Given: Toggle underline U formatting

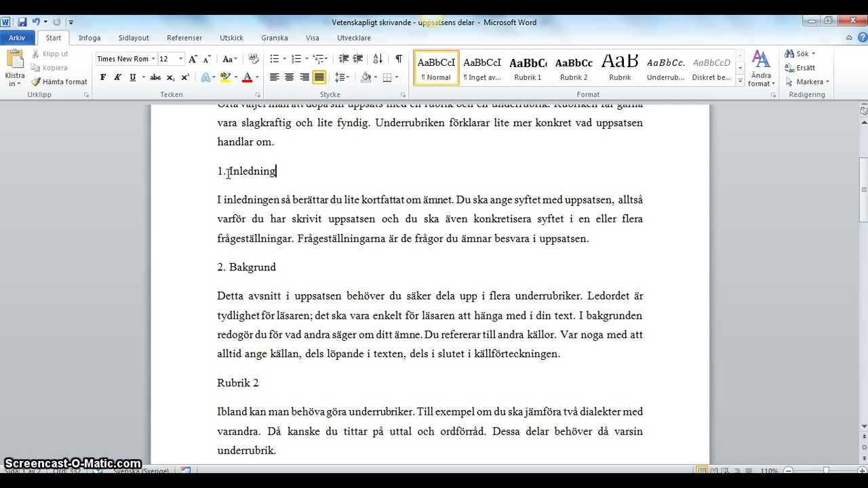Looking at the screenshot, I should tap(132, 77).
